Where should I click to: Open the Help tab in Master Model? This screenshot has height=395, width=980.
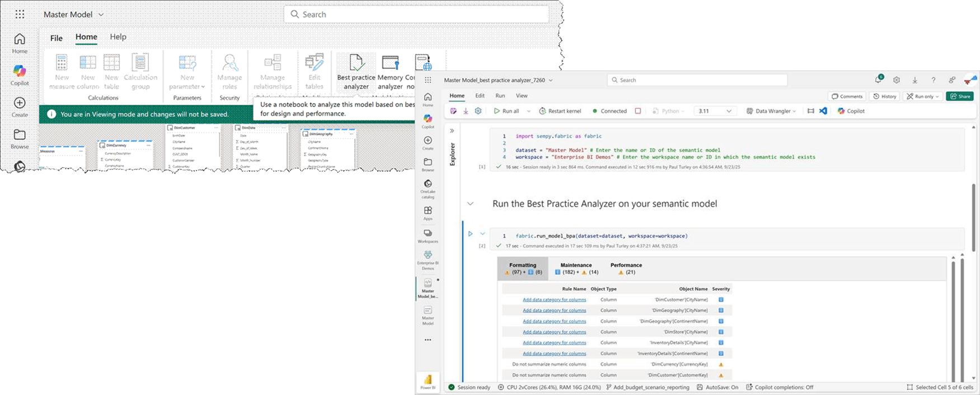(118, 37)
